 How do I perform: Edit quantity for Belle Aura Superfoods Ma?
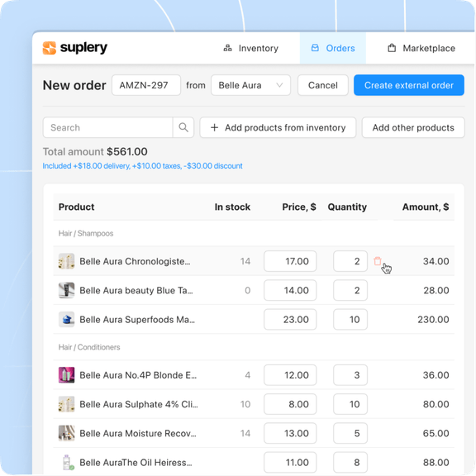point(350,319)
